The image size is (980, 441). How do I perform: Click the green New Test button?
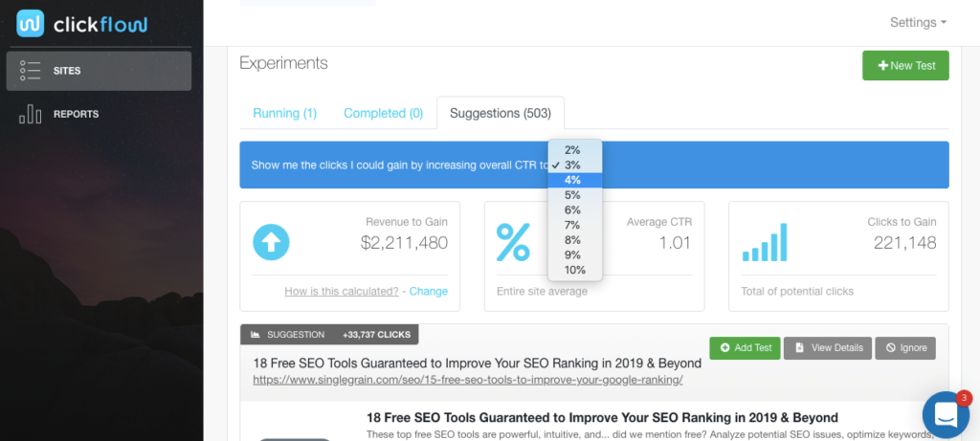coord(905,65)
